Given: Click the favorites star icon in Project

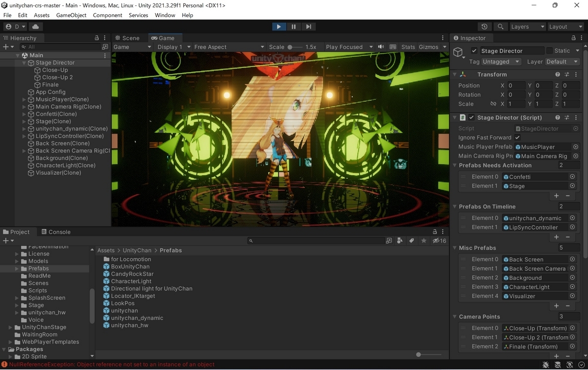Looking at the screenshot, I should pos(423,240).
